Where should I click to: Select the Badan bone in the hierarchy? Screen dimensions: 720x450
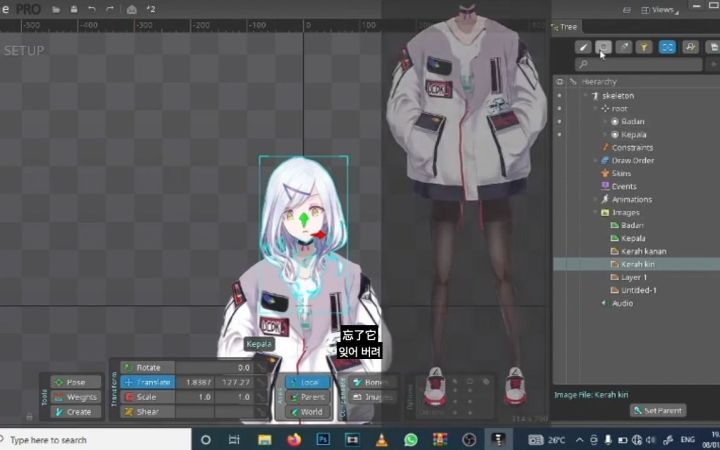coord(632,121)
